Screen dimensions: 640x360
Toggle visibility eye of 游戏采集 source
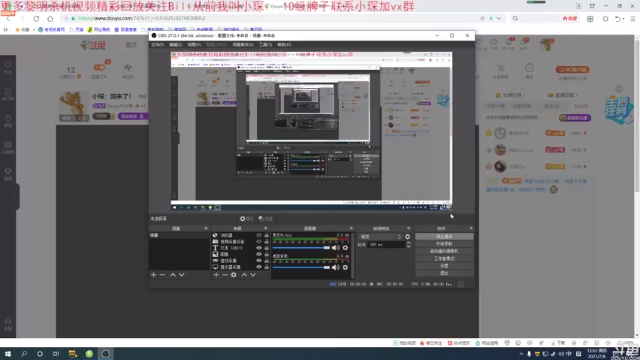point(259,260)
